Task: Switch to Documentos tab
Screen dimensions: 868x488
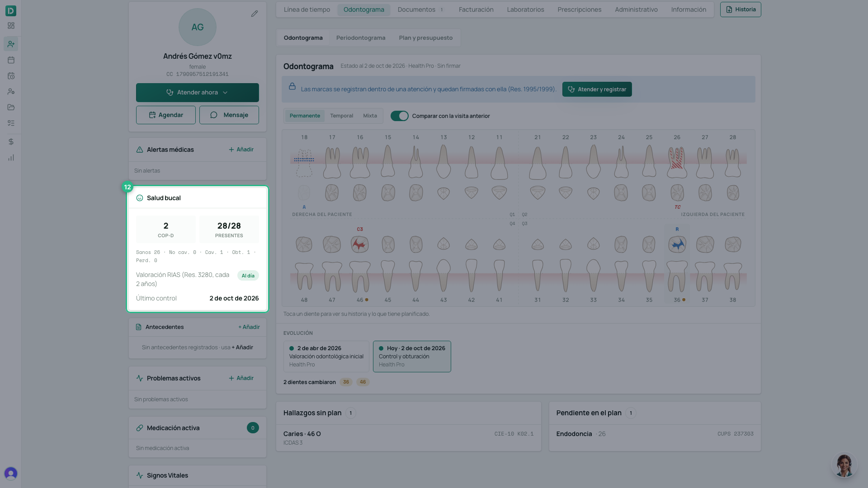Action: coord(420,9)
